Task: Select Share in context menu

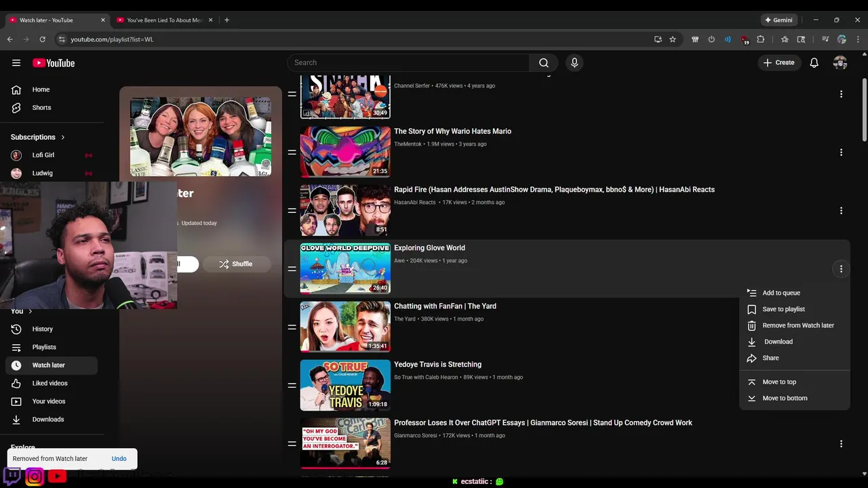Action: (x=794, y=358)
